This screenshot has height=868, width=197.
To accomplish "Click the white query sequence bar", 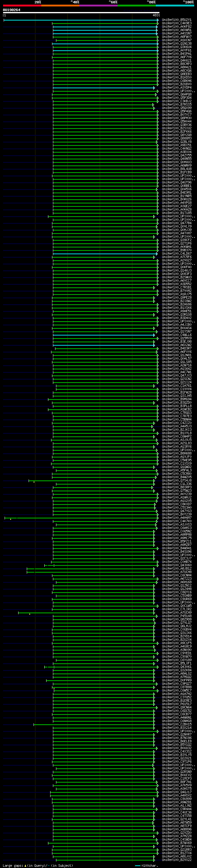I will point(81,13).
